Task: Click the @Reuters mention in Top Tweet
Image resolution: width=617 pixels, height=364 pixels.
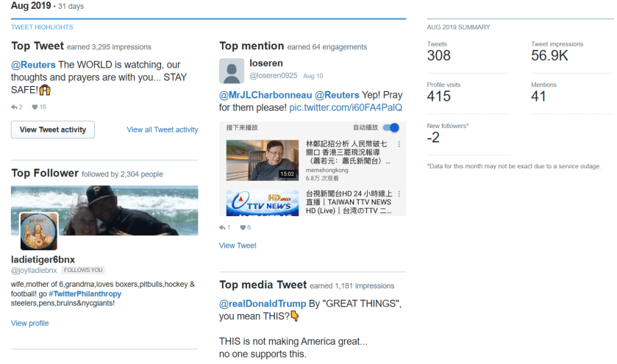Action: click(x=33, y=65)
